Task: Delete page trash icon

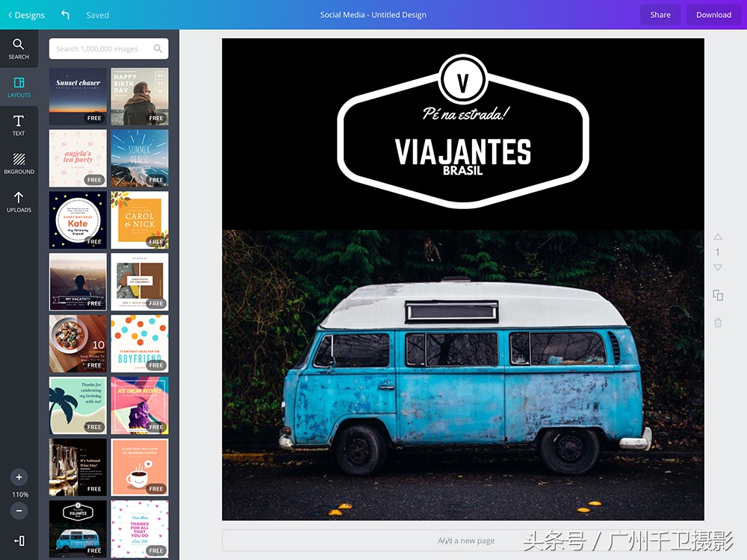Action: 718,323
